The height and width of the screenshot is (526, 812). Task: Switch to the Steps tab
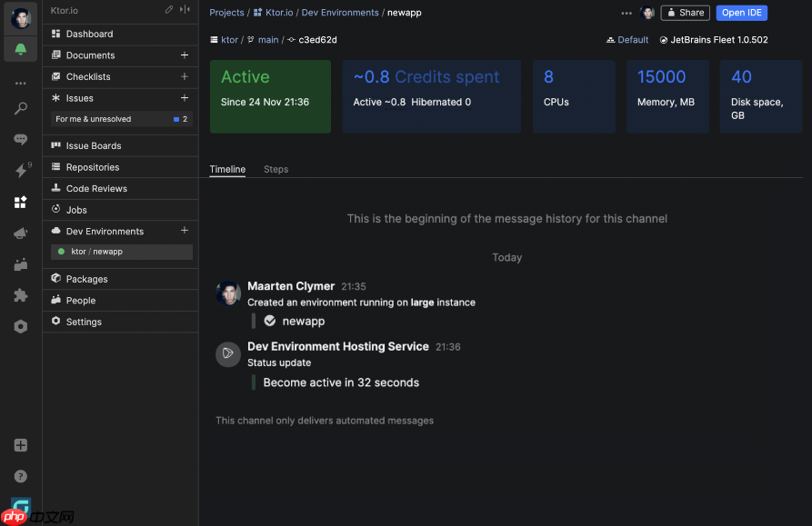point(276,169)
